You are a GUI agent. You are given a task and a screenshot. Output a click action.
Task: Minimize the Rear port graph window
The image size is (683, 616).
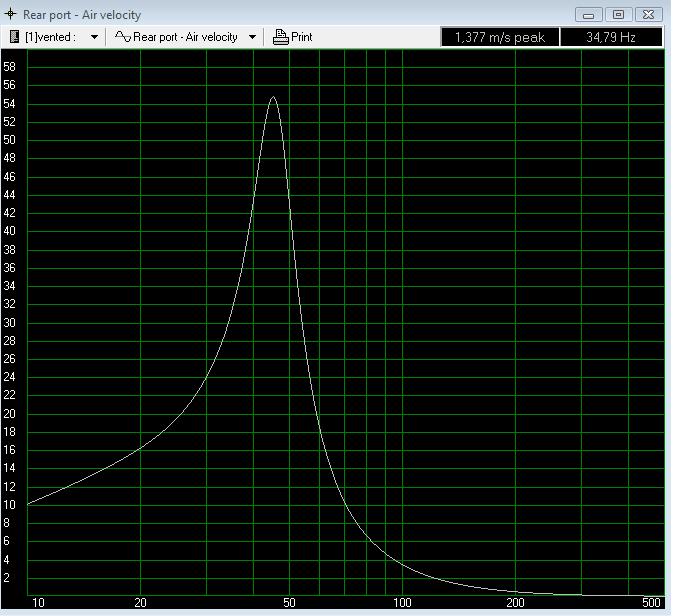589,14
